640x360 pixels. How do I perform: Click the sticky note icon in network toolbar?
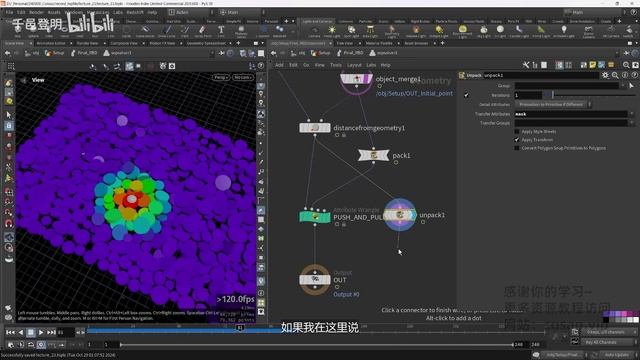click(x=593, y=65)
